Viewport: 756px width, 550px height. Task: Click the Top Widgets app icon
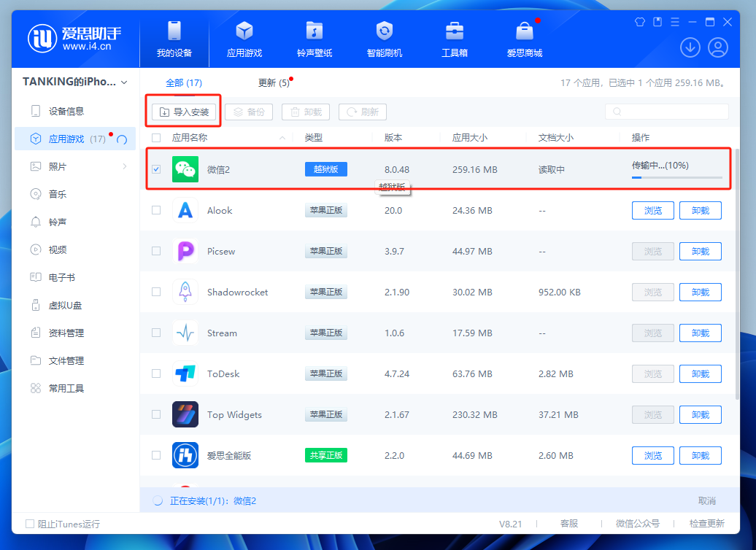coord(185,414)
